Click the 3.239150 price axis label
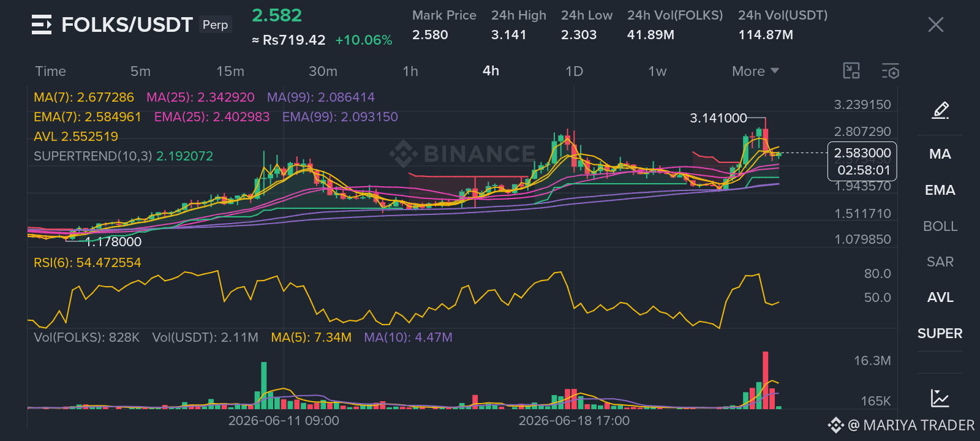This screenshot has height=441, width=980. point(862,105)
